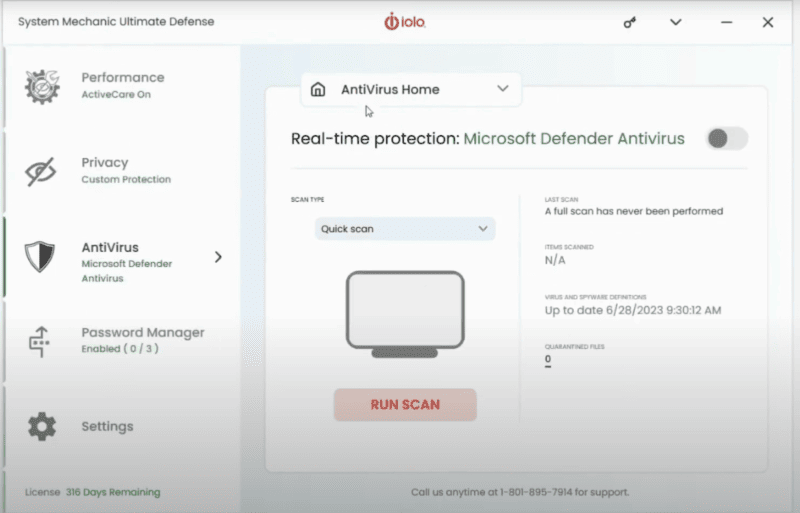This screenshot has height=513, width=800.
Task: Open the Privacy section label
Action: click(x=105, y=162)
